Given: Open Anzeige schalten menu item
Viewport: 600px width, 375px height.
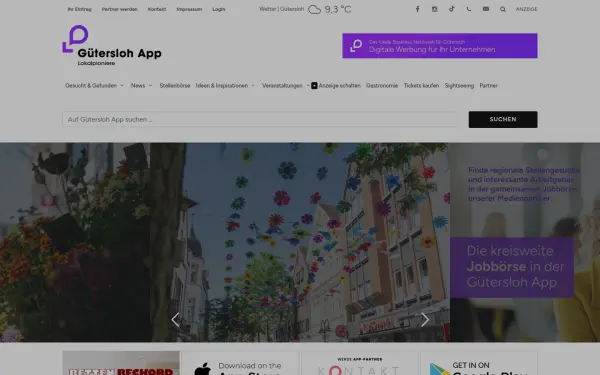Looking at the screenshot, I should point(339,85).
